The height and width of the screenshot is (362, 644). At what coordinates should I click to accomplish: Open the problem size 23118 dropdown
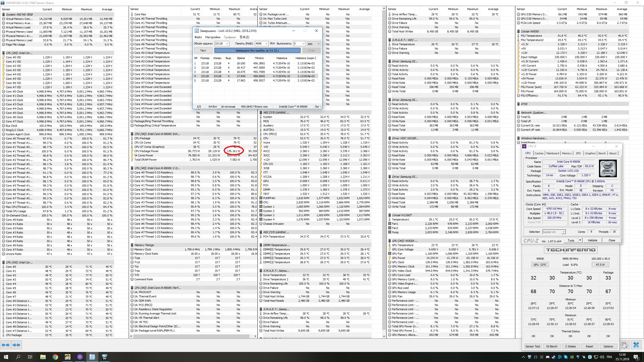coord(227,44)
